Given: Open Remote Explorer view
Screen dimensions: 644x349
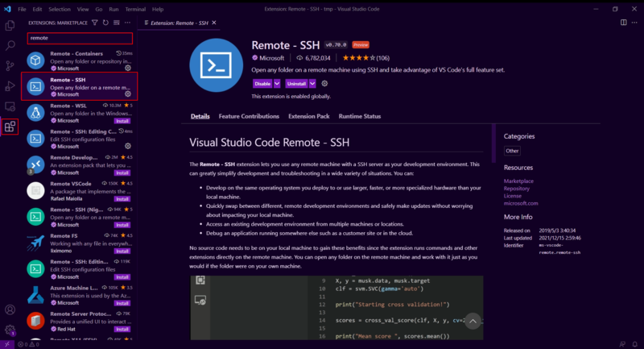Looking at the screenshot, I should click(10, 106).
